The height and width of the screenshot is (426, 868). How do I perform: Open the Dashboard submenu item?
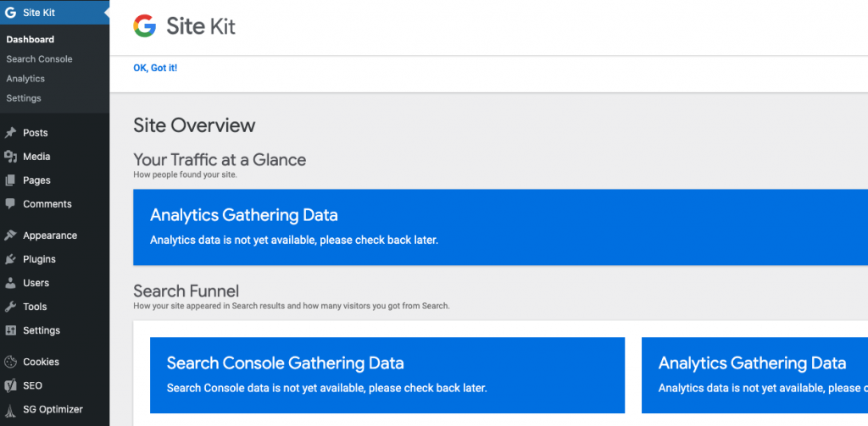point(31,39)
